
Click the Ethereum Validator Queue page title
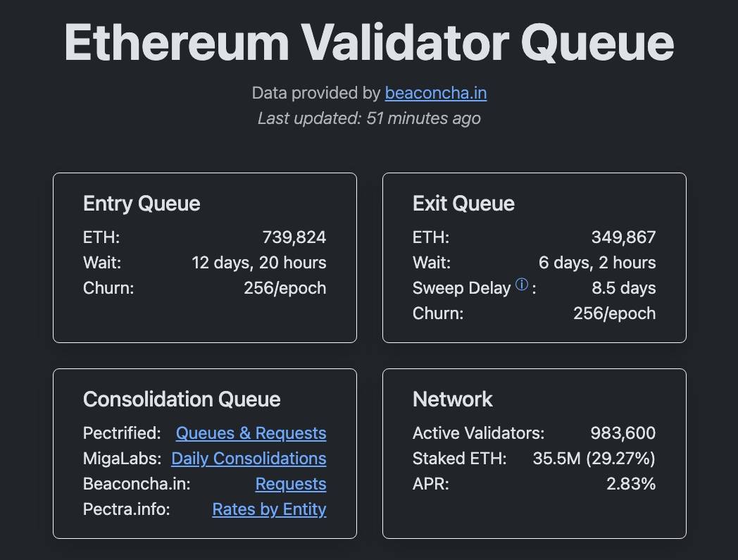click(x=369, y=42)
